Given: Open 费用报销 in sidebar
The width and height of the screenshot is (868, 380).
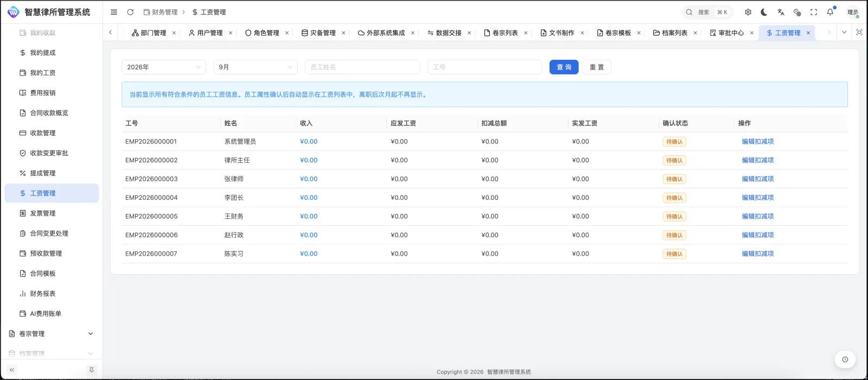Looking at the screenshot, I should point(52,93).
